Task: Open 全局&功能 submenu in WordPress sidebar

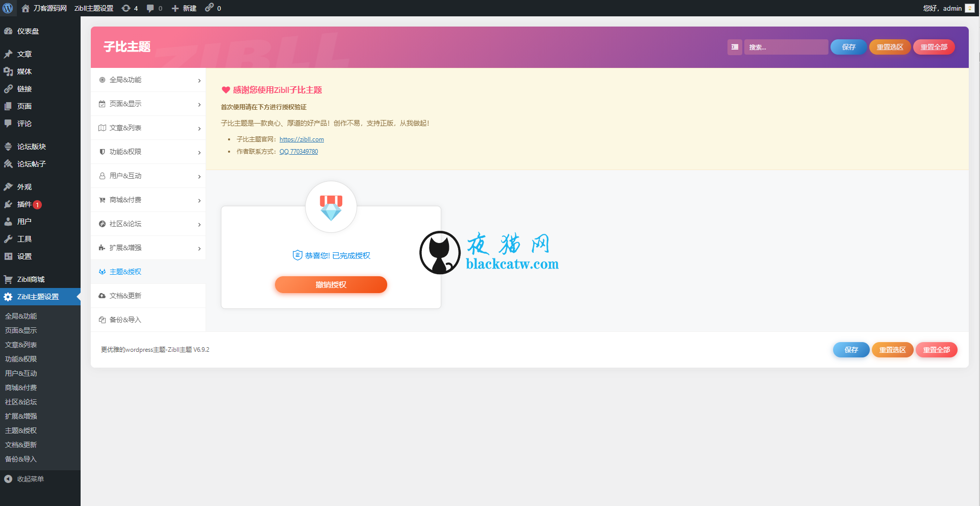Action: click(x=21, y=316)
